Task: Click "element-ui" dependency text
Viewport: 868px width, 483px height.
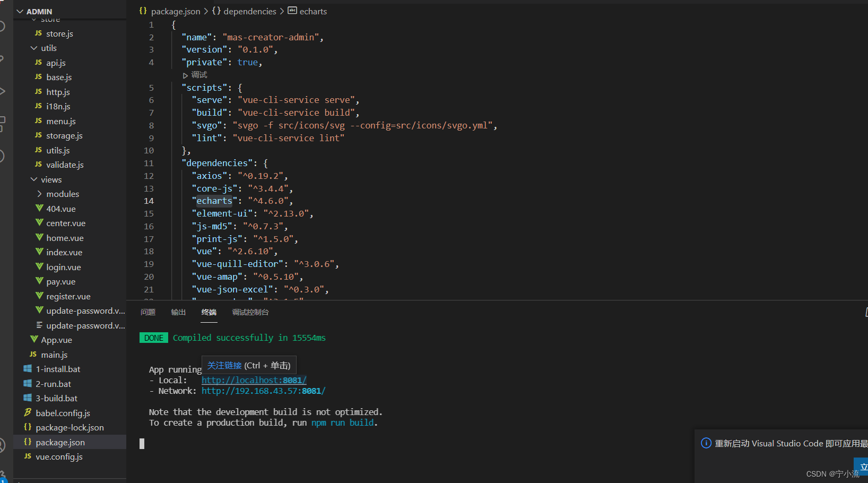Action: [222, 213]
